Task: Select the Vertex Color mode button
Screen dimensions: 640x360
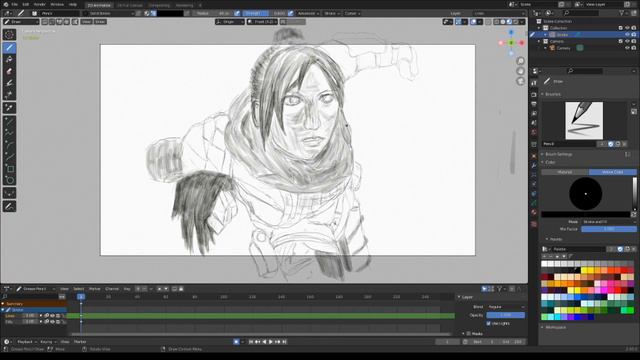Action: tap(613, 172)
